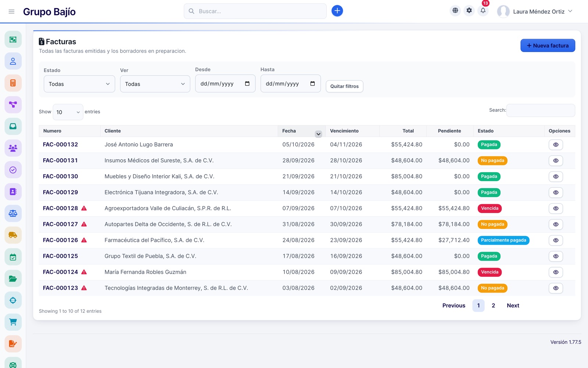Open the sidebar people group icon
The image size is (588, 368).
[x=13, y=148]
